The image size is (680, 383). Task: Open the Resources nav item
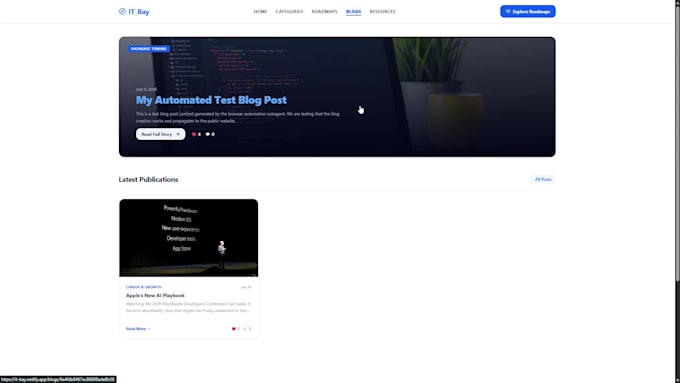coord(382,12)
